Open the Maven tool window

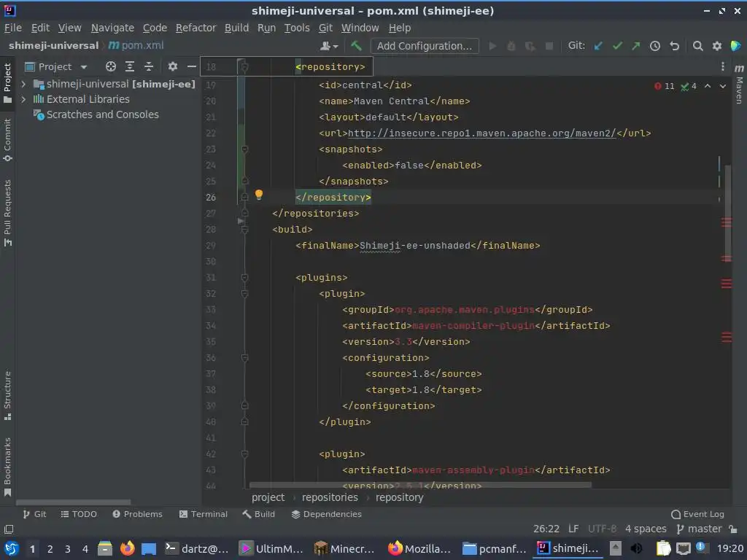pyautogui.click(x=740, y=85)
